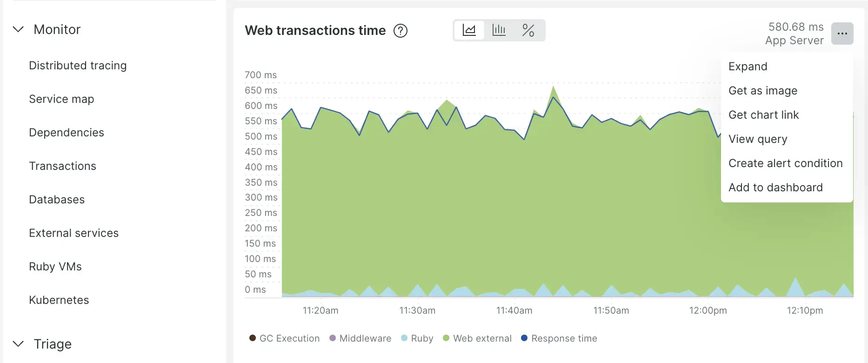Open the Transactions page
868x363 pixels.
pyautogui.click(x=62, y=166)
